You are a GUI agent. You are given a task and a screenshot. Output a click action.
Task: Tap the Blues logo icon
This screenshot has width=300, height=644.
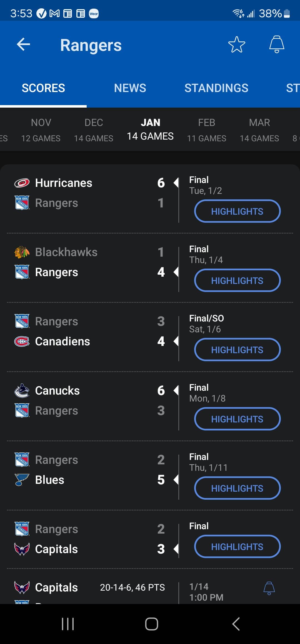[22, 480]
